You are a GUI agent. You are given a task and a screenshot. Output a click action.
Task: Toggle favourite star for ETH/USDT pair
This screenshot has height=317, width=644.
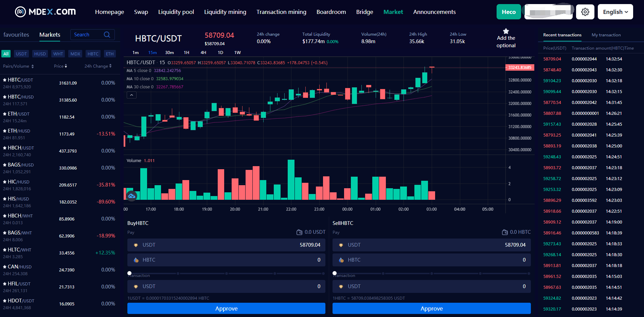tap(5, 114)
